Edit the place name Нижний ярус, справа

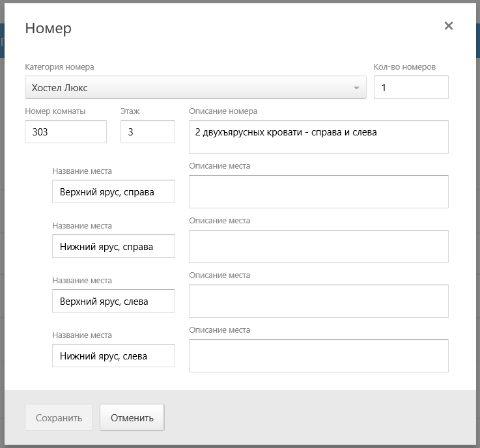pos(113,247)
